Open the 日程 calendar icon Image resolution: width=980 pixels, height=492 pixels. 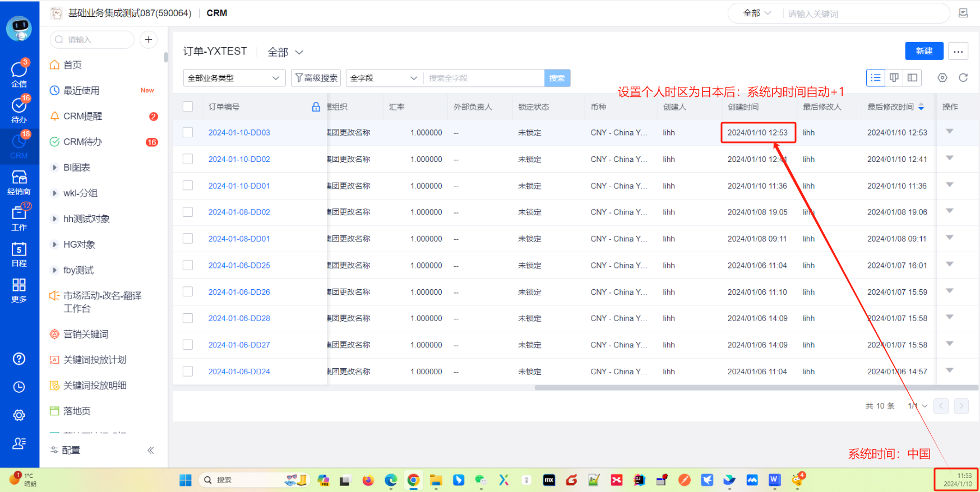click(x=19, y=253)
